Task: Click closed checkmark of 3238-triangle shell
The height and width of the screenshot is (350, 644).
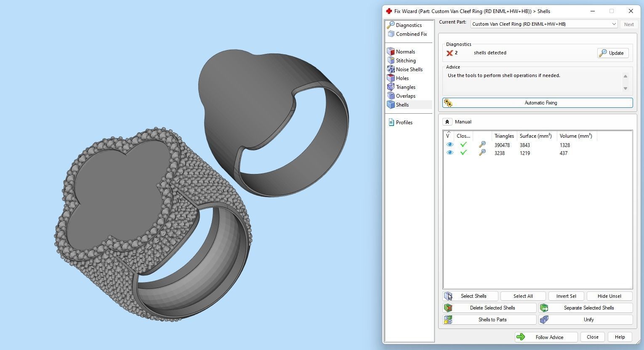Action: 463,153
